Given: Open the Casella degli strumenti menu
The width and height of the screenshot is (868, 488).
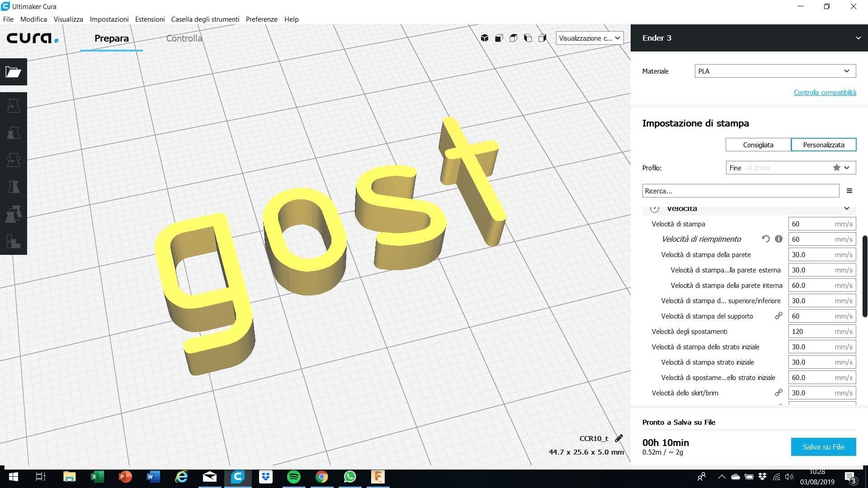Looking at the screenshot, I should [x=205, y=19].
